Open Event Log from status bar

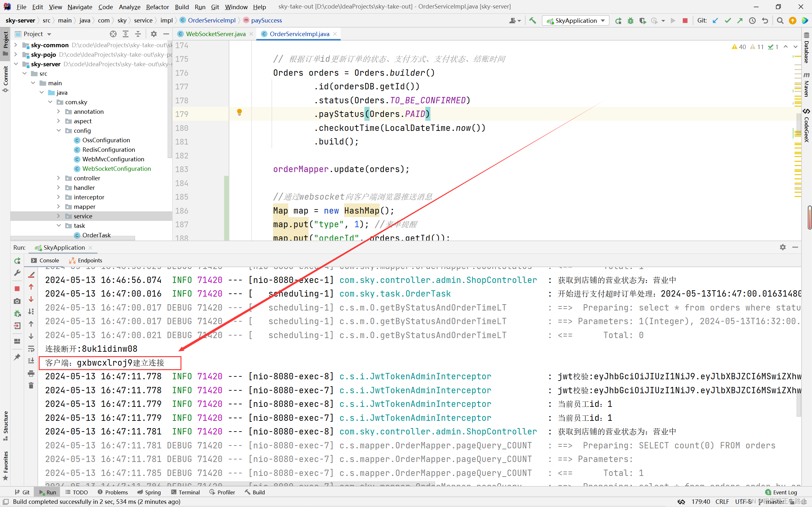pos(781,492)
